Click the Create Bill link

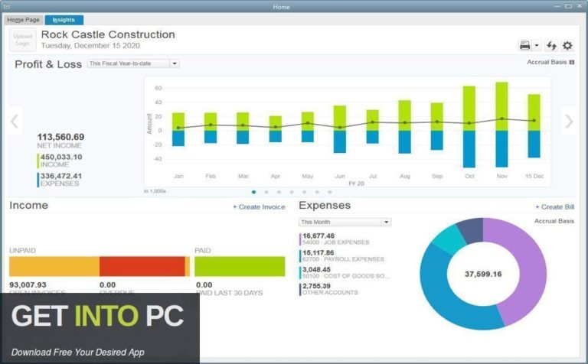(554, 207)
